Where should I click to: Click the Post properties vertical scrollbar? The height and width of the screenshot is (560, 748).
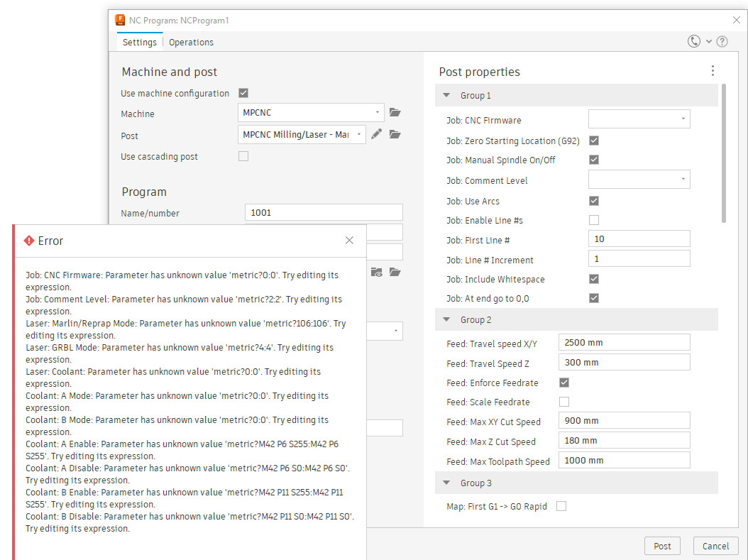723,153
